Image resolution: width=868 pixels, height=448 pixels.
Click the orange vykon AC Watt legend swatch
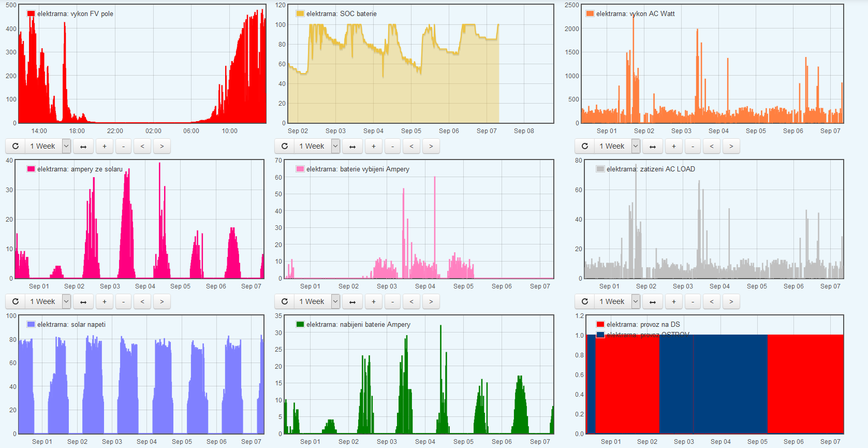click(590, 13)
